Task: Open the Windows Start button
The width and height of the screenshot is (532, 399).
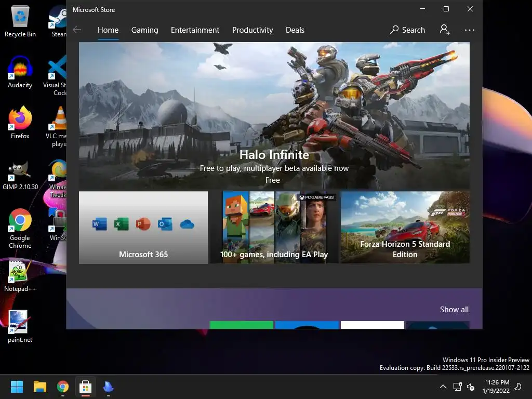Action: (17, 387)
